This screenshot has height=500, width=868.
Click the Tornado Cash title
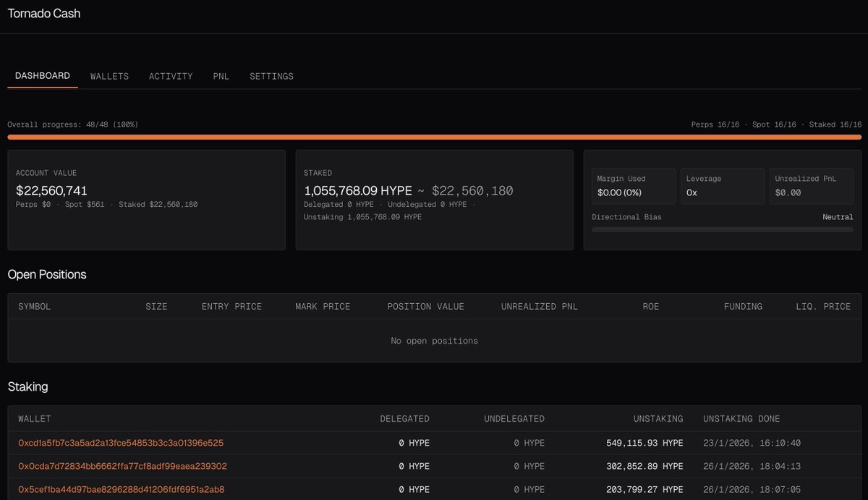pos(44,13)
